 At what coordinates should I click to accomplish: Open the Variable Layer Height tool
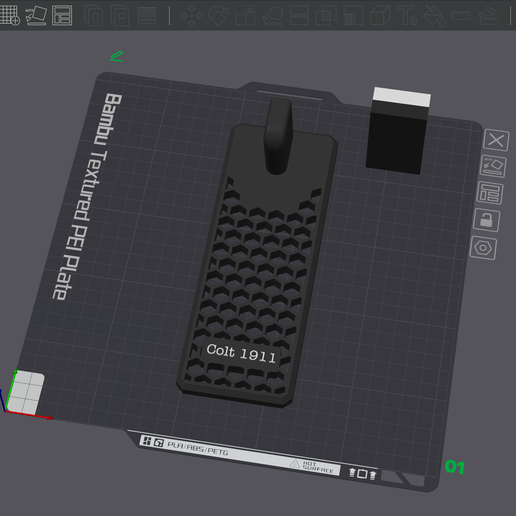[146, 16]
